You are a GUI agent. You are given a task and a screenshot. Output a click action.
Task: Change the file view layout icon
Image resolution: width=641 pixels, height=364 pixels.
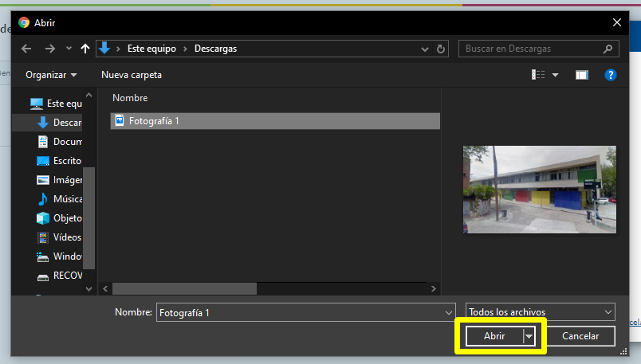[539, 75]
